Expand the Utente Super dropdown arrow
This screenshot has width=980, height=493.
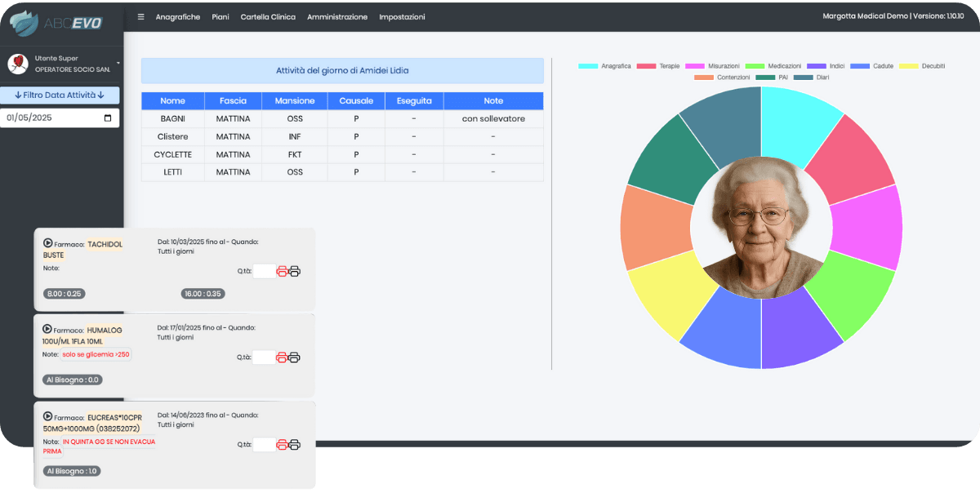tap(118, 63)
